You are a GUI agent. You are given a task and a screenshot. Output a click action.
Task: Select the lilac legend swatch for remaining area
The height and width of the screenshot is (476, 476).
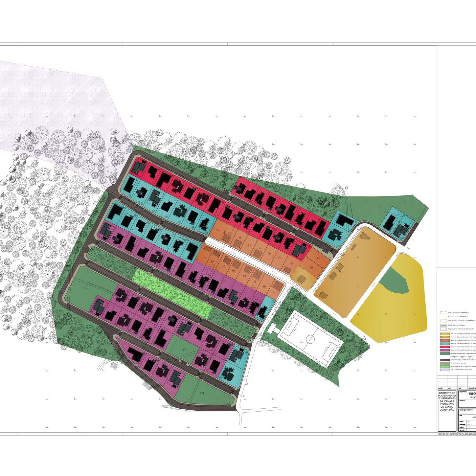point(445,370)
